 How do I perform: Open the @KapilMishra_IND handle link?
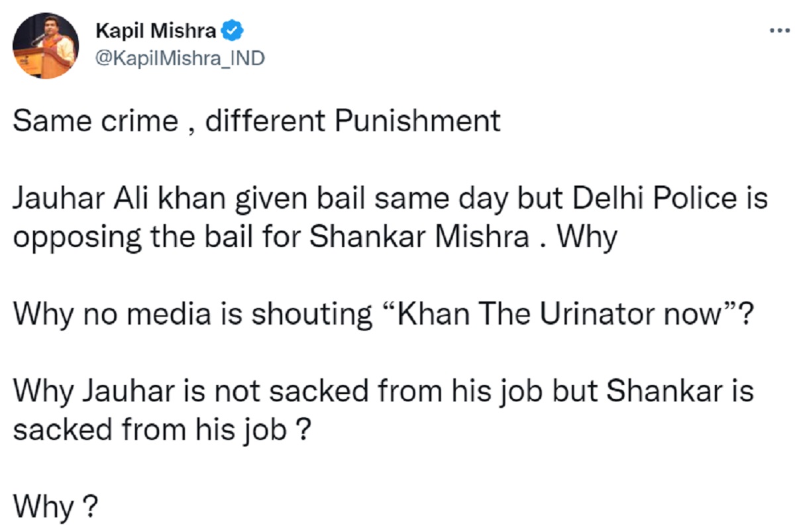(180, 58)
